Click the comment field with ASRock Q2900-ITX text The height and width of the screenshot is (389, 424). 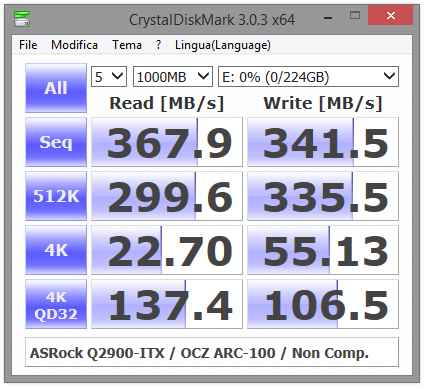click(212, 352)
